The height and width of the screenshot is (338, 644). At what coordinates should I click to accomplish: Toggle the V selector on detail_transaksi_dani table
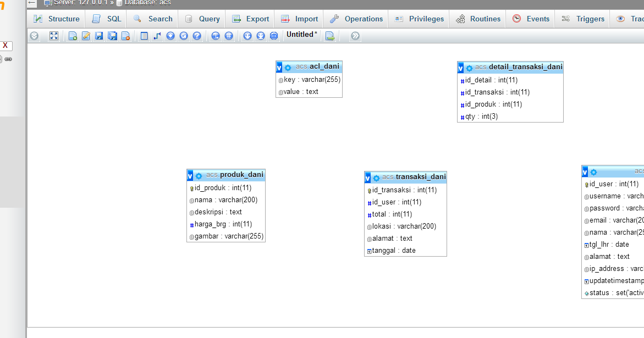coord(461,68)
